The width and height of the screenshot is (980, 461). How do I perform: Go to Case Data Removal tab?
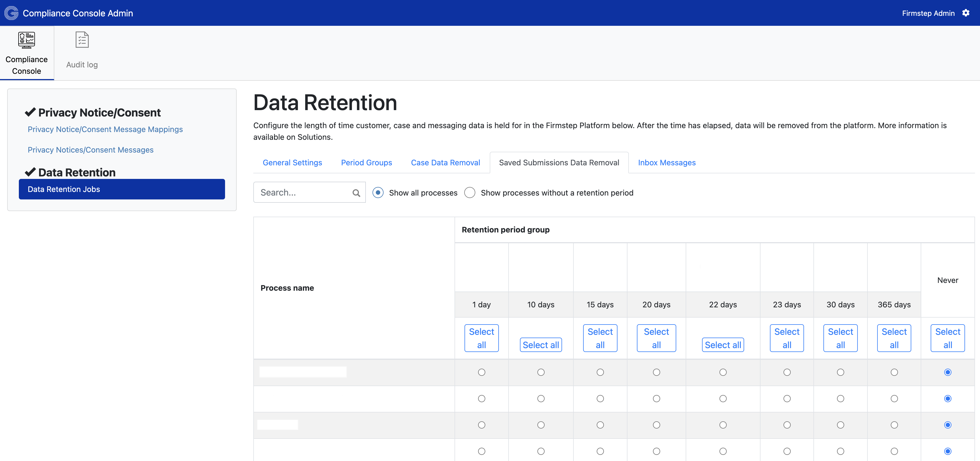445,163
